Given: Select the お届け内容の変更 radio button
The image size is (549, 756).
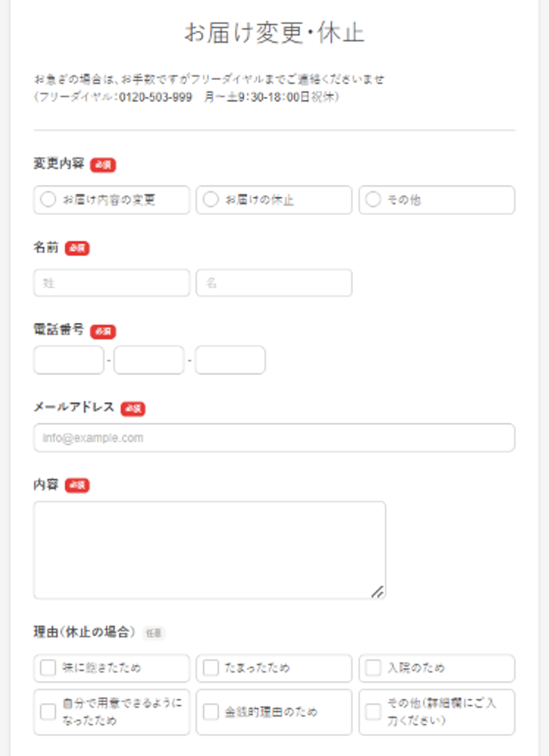Looking at the screenshot, I should coord(48,200).
